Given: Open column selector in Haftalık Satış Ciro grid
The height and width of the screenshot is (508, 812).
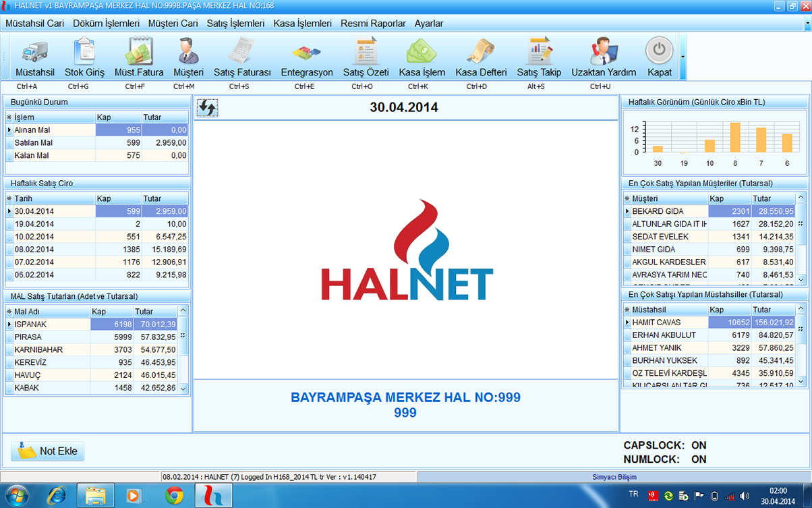Looking at the screenshot, I should tap(9, 198).
